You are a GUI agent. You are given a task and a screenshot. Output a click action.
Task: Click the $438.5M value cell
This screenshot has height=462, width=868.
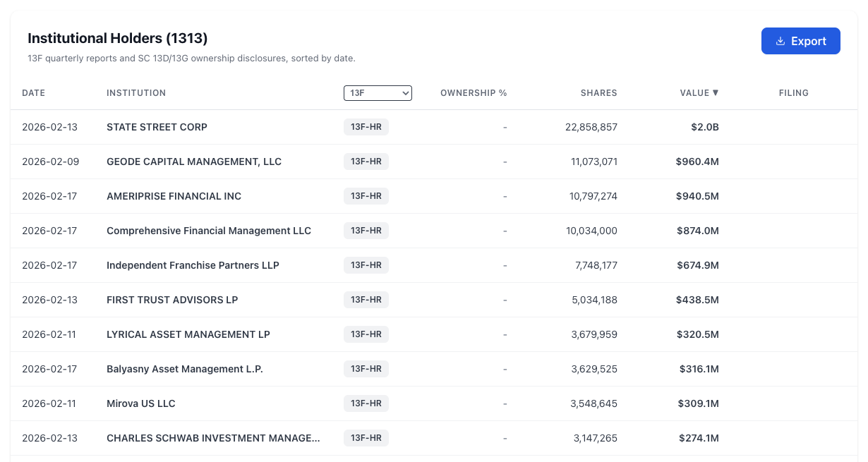pyautogui.click(x=698, y=300)
